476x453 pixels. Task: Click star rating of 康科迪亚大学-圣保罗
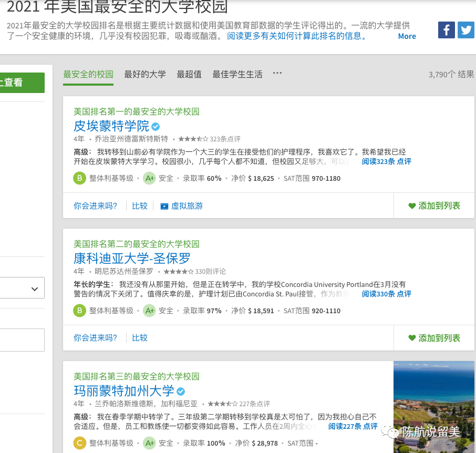tap(179, 272)
